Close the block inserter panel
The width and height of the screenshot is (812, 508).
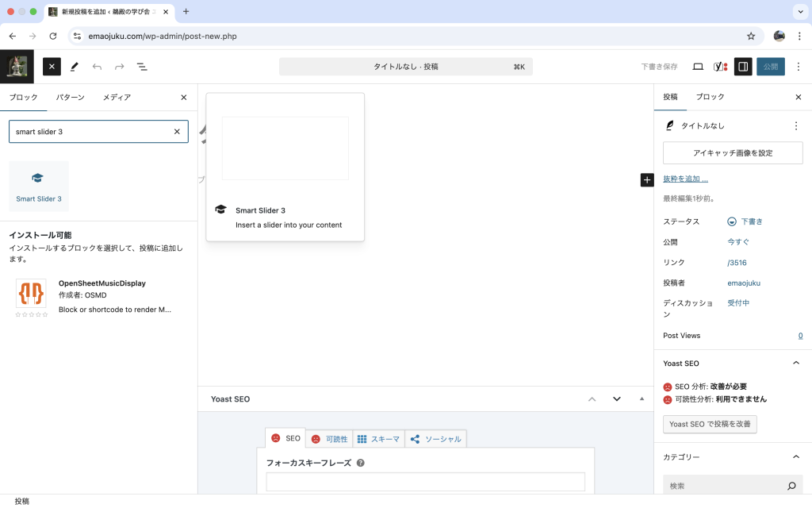click(x=183, y=98)
